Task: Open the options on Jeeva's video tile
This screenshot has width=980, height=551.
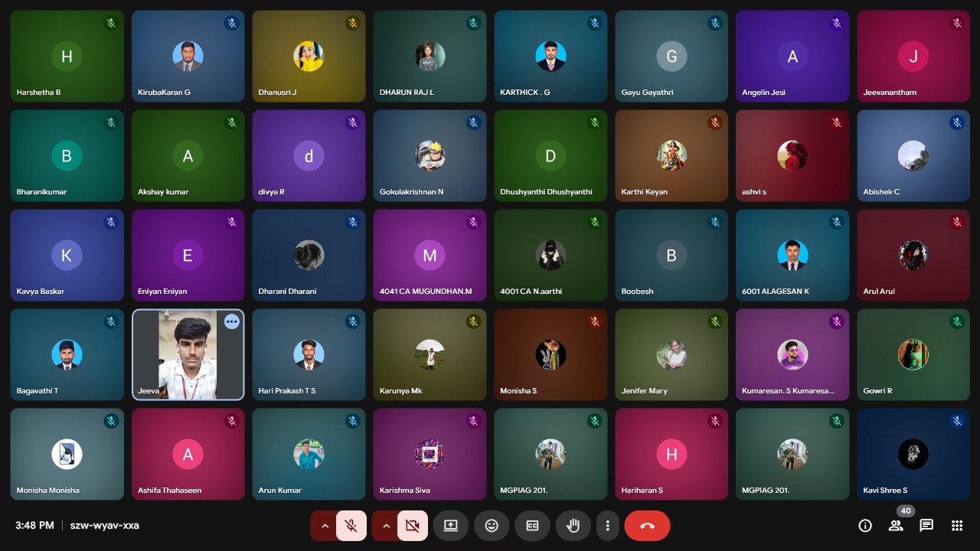Action: (x=232, y=322)
